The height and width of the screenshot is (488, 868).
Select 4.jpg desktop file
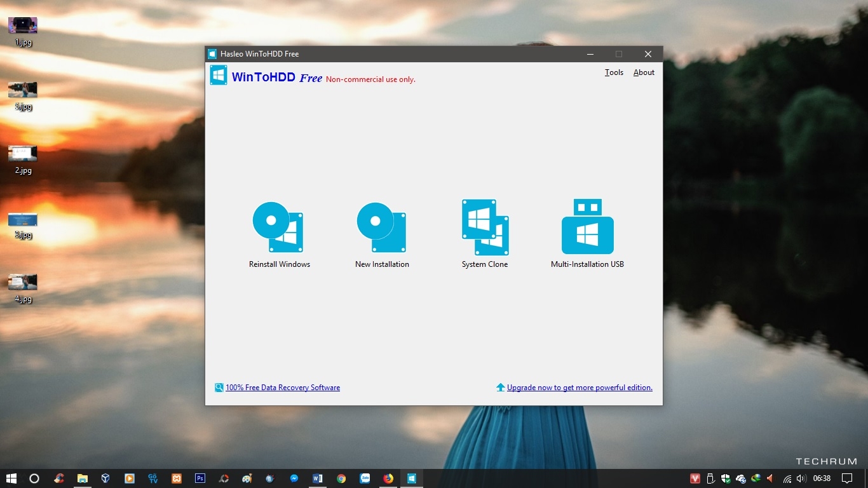coord(23,288)
